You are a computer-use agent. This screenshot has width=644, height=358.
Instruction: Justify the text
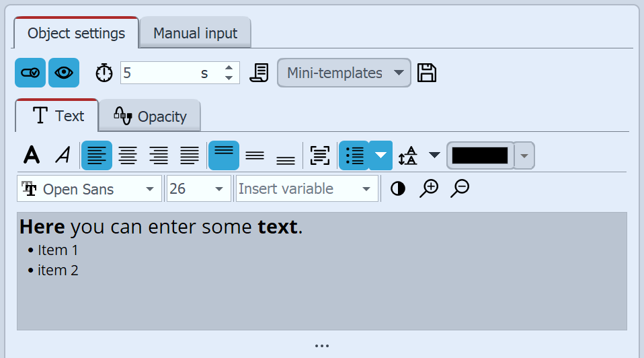click(190, 155)
